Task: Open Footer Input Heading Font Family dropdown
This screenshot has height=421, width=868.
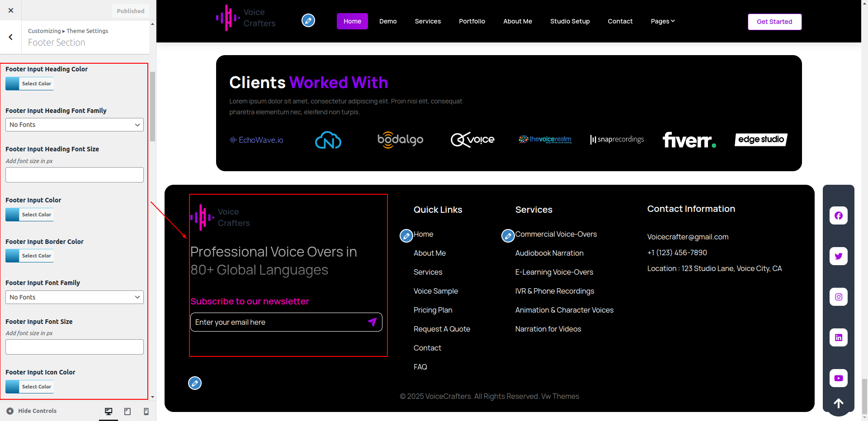Action: [75, 125]
